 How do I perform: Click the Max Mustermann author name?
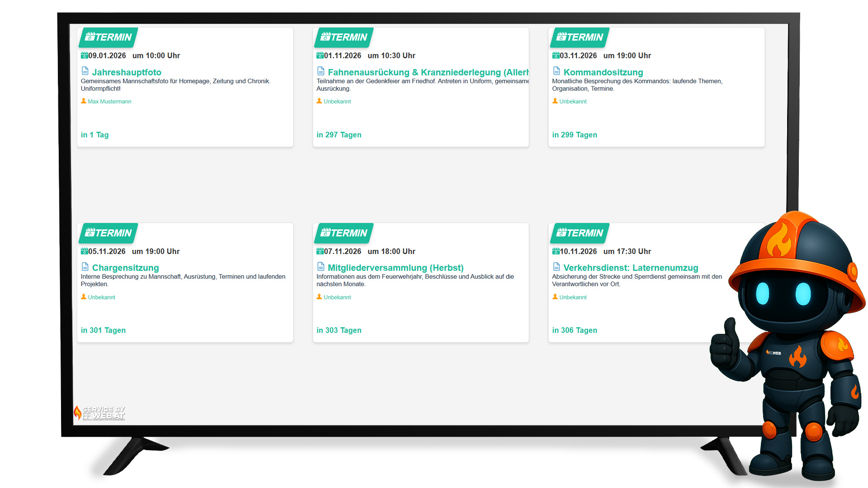coord(109,102)
